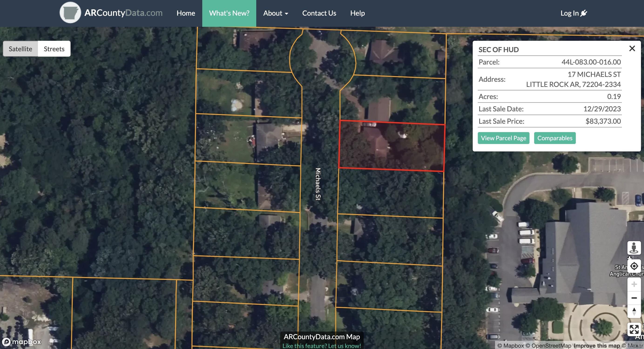Click the Improve this map link
The width and height of the screenshot is (644, 349).
coord(597,346)
